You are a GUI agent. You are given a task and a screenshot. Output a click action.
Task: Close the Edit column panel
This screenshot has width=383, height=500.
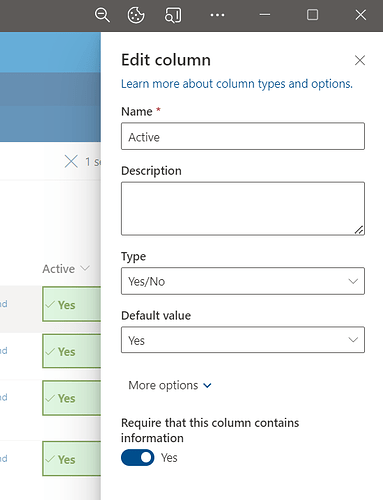click(360, 60)
